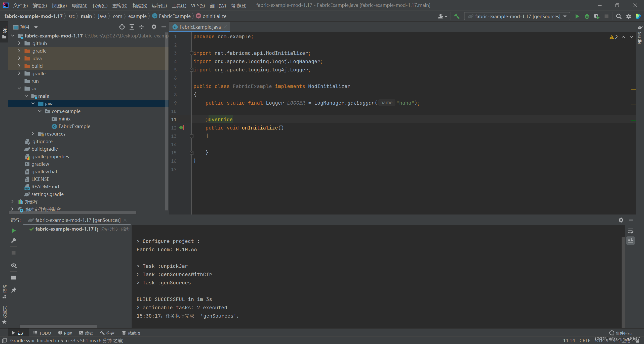Expand all items in project tree
This screenshot has height=344, width=644.
tap(132, 27)
